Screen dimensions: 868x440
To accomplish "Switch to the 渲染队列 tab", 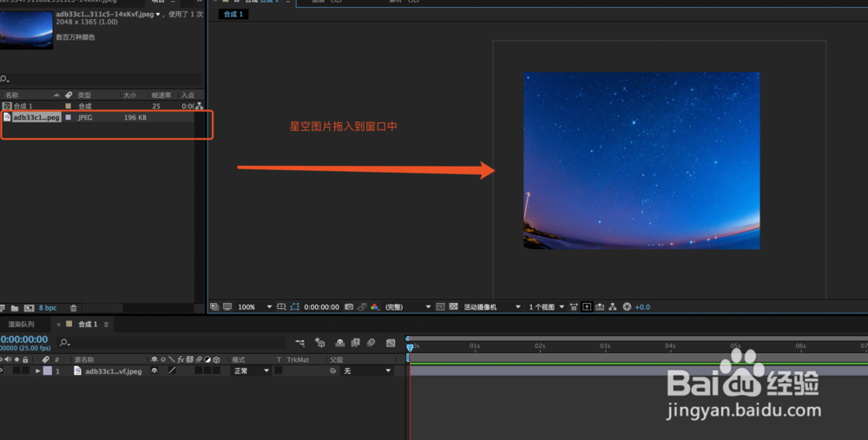I will click(x=21, y=325).
